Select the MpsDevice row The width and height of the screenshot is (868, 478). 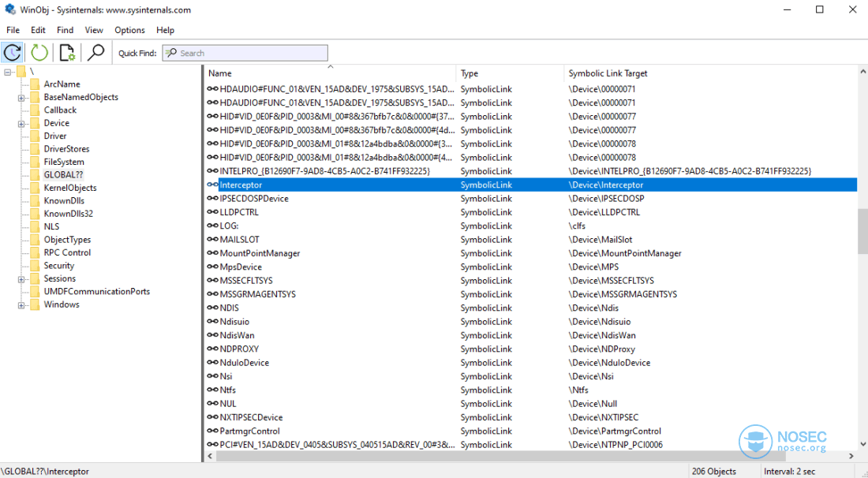tap(531, 267)
